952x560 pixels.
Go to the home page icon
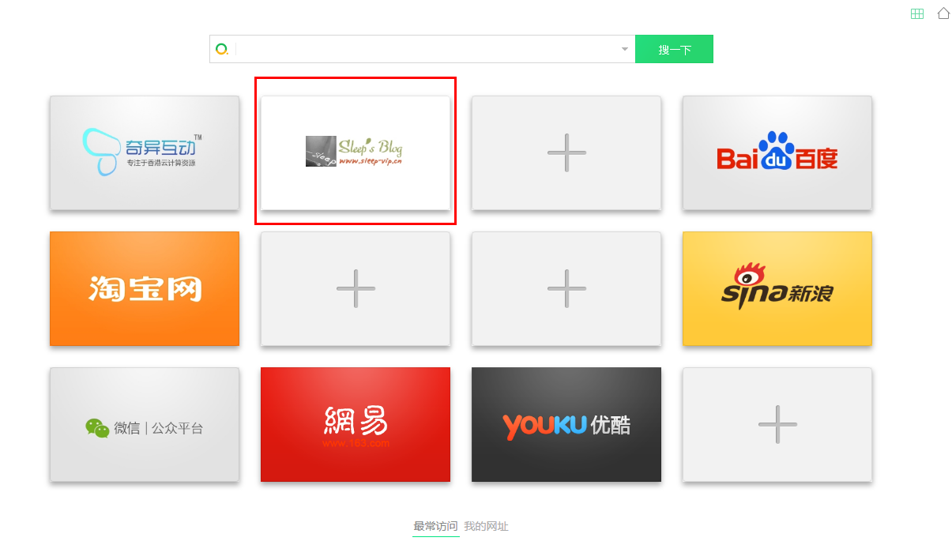coord(943,13)
